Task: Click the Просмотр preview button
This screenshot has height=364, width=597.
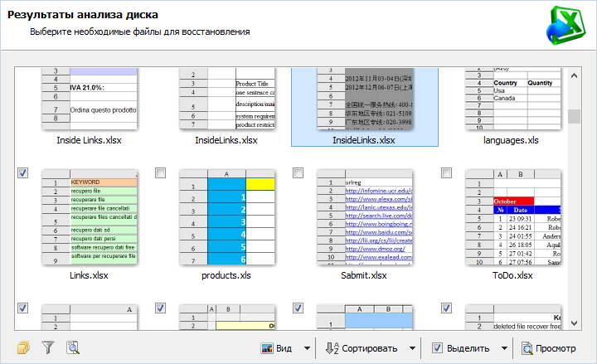Action: tap(549, 348)
